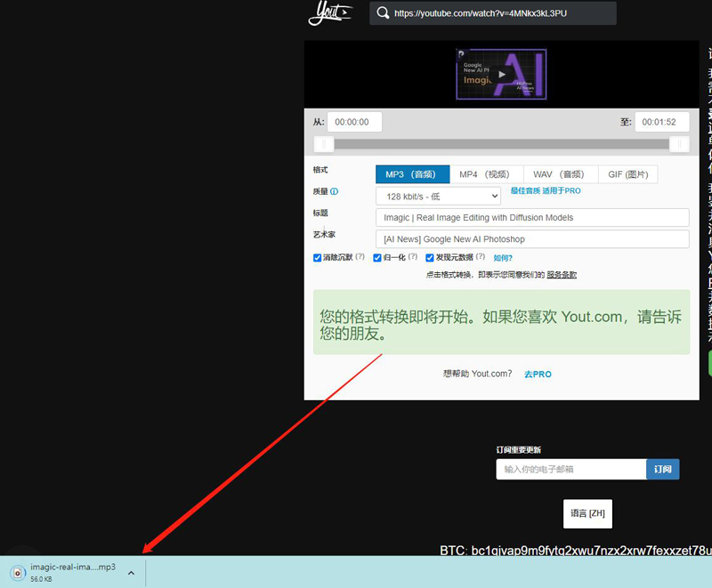Image resolution: width=712 pixels, height=588 pixels.
Task: Click the help mark next to 发现元数据
Action: point(481,256)
